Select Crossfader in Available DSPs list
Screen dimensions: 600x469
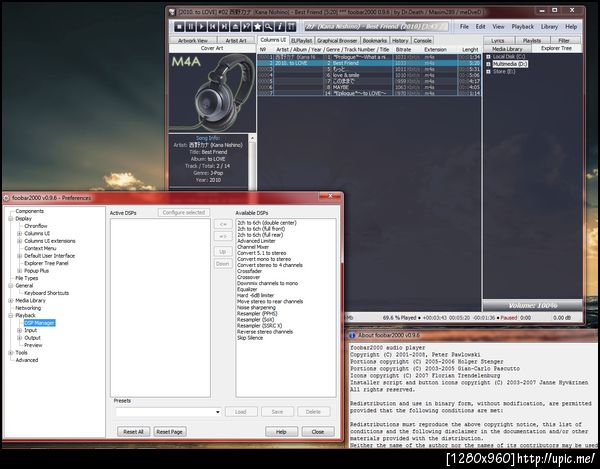tap(249, 271)
